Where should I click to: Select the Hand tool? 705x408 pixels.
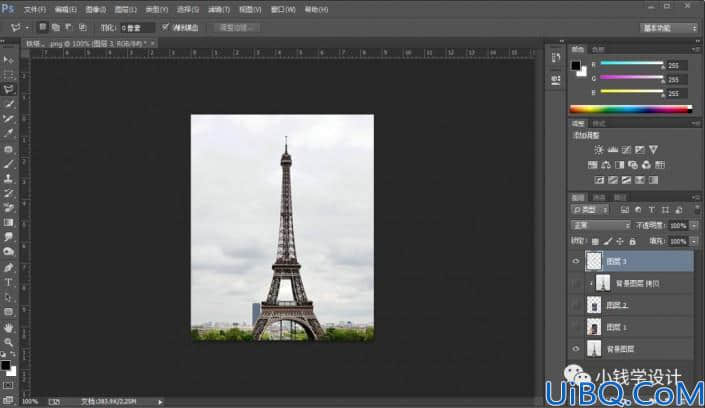(8, 327)
